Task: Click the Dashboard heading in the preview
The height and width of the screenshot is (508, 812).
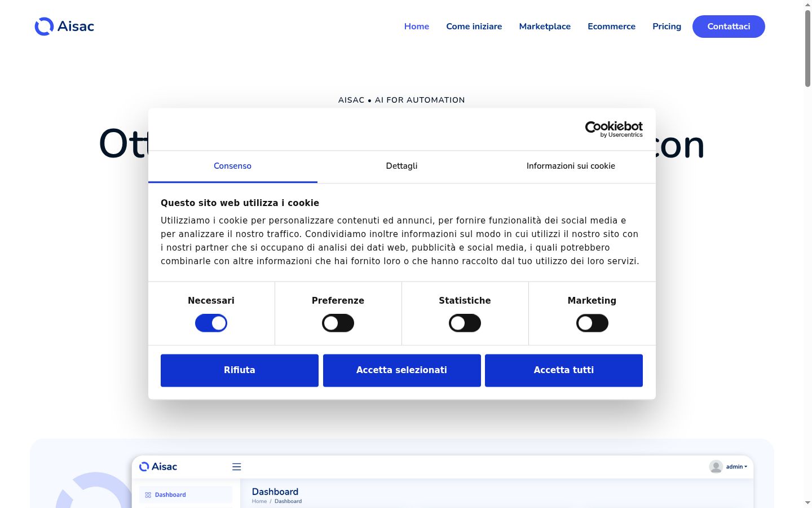Action: click(275, 492)
